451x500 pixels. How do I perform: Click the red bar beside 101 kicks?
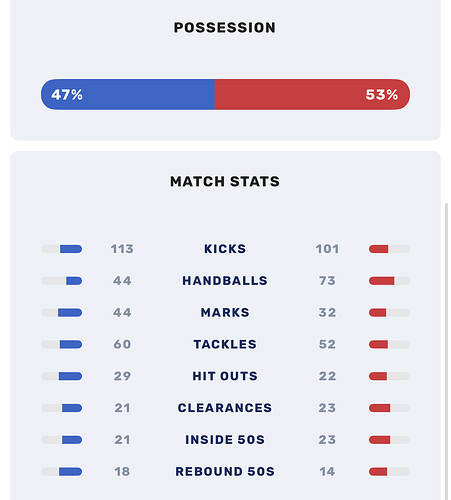click(378, 249)
